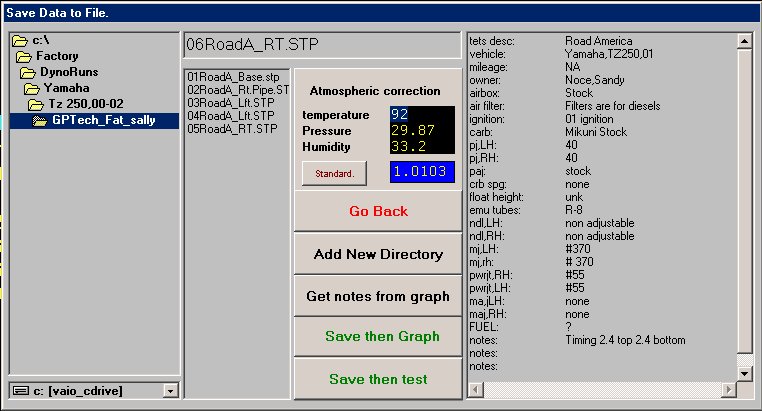Open the drive selection dropdown
762x411 pixels.
pyautogui.click(x=170, y=391)
